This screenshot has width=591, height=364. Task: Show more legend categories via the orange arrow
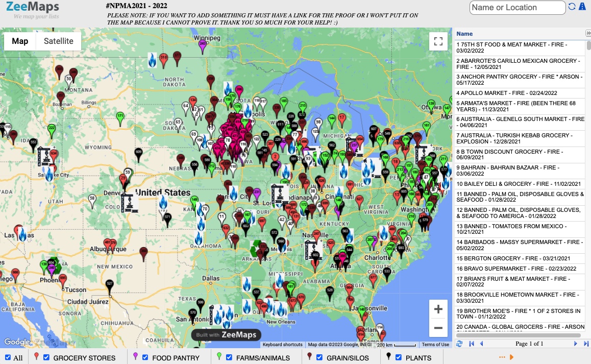(x=511, y=357)
